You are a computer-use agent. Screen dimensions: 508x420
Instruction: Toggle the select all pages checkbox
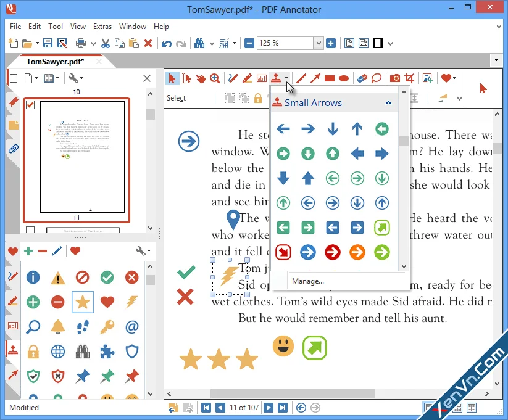click(14, 78)
